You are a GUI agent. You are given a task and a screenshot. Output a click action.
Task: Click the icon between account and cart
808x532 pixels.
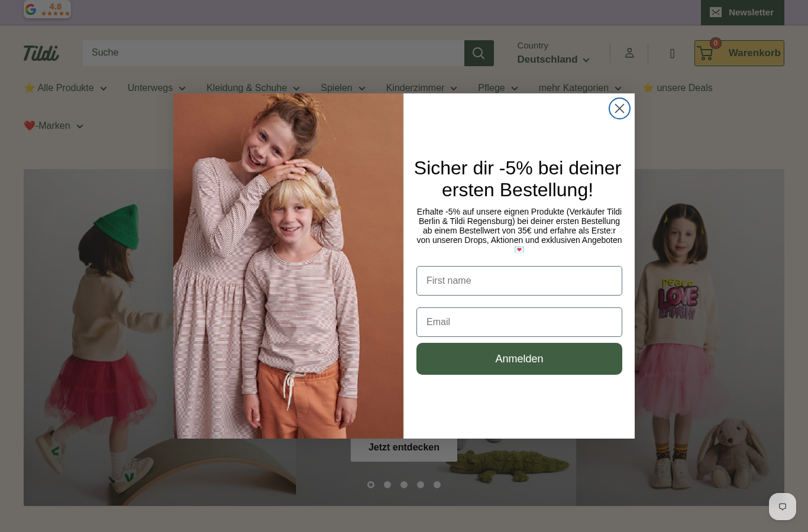[672, 54]
